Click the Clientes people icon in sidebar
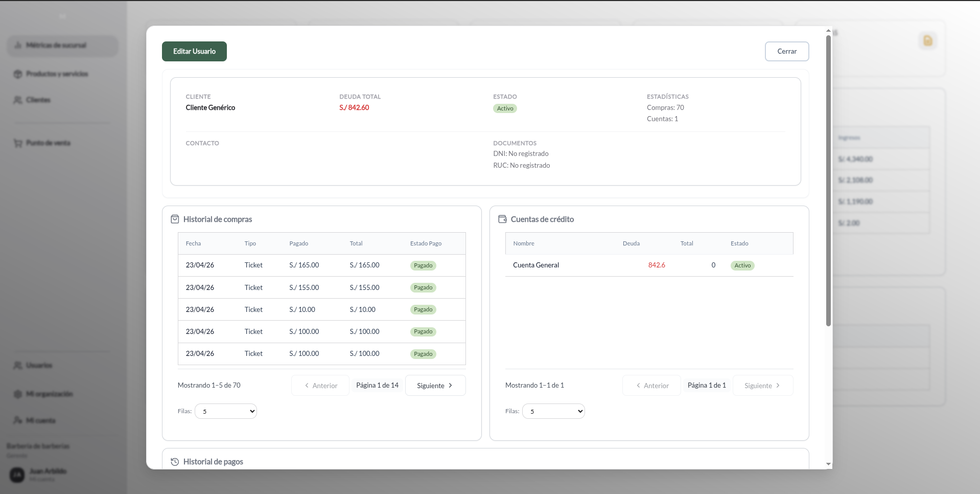The width and height of the screenshot is (980, 494). click(18, 100)
